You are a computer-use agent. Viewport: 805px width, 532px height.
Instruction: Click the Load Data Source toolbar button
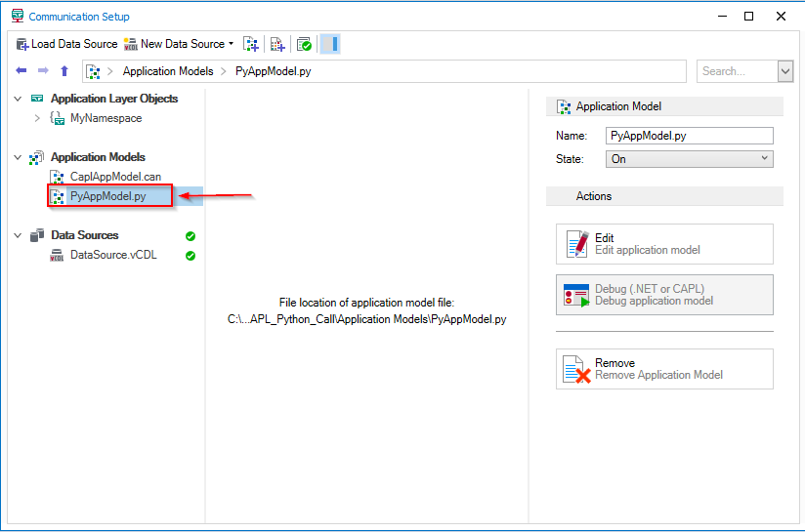tap(66, 44)
